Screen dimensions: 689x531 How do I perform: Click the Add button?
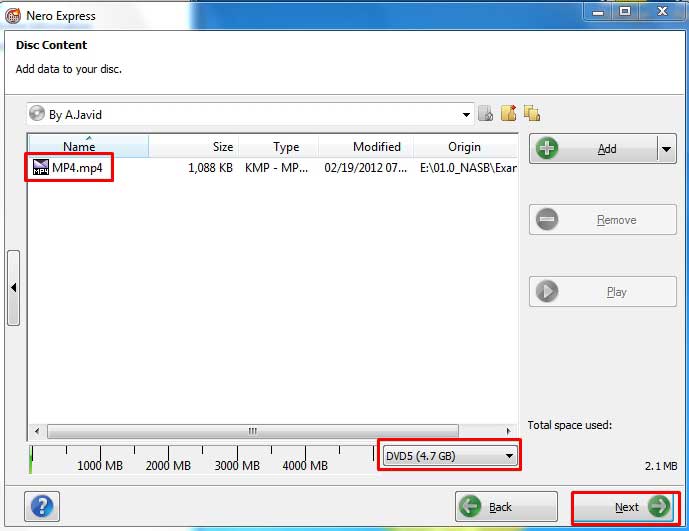click(593, 149)
